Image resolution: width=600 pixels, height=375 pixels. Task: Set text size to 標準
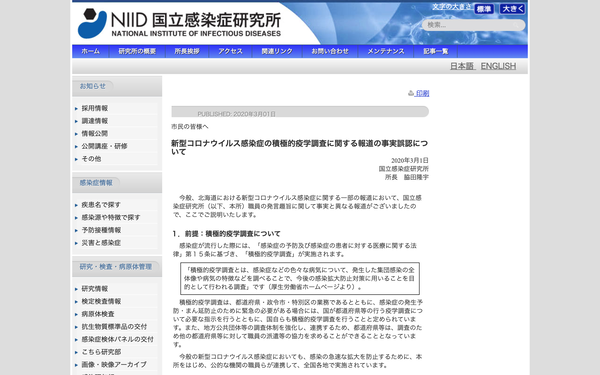[x=484, y=9]
